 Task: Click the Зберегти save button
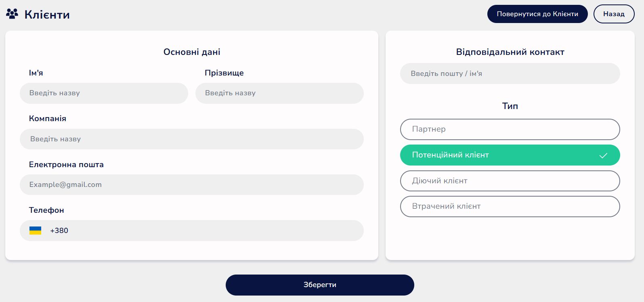320,285
